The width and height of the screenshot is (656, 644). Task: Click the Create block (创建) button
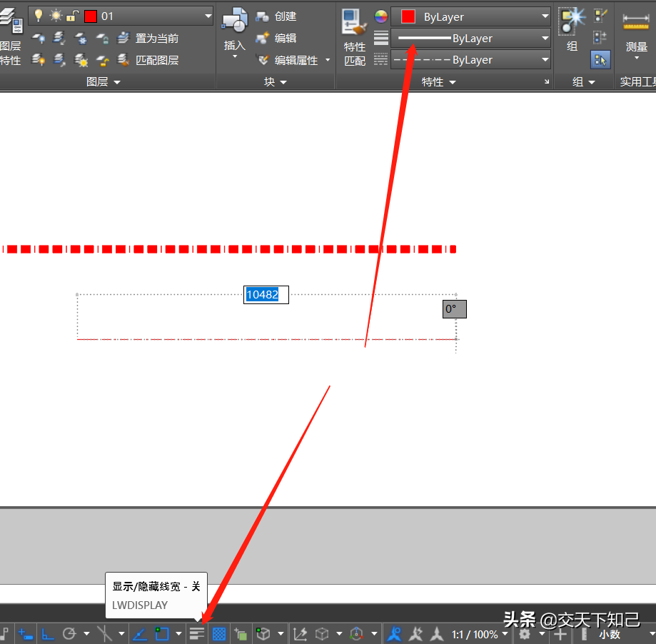click(277, 16)
